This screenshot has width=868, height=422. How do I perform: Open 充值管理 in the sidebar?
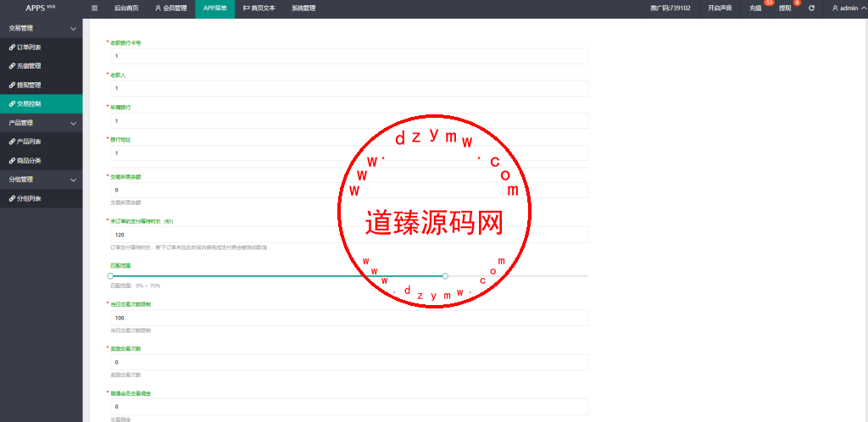[x=41, y=66]
